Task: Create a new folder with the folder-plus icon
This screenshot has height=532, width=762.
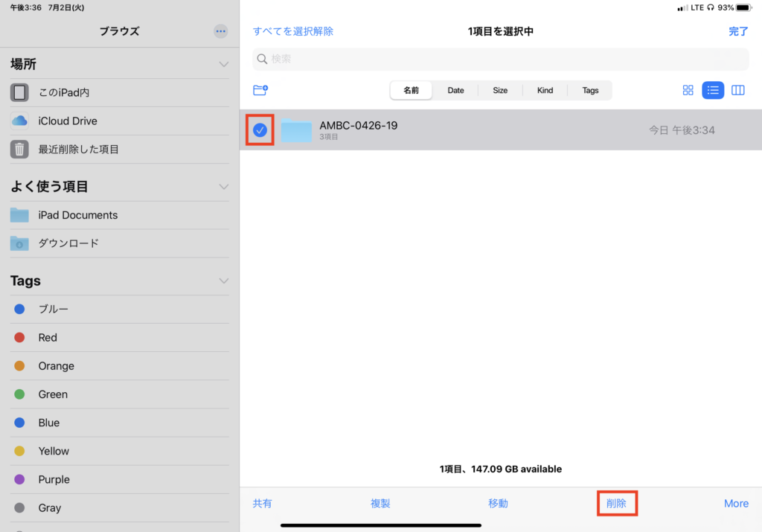Action: click(x=260, y=90)
